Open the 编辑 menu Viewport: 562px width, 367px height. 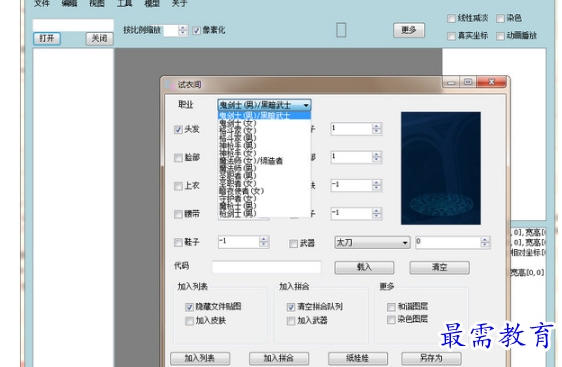(x=69, y=4)
